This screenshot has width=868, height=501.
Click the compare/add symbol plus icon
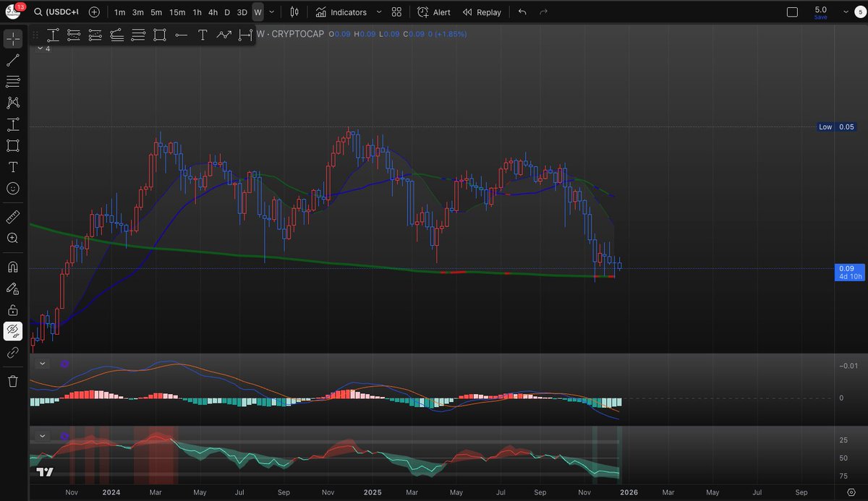(94, 12)
